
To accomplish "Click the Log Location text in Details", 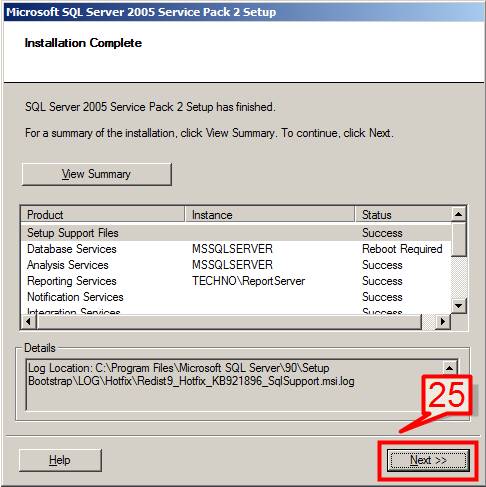I will coord(191,375).
